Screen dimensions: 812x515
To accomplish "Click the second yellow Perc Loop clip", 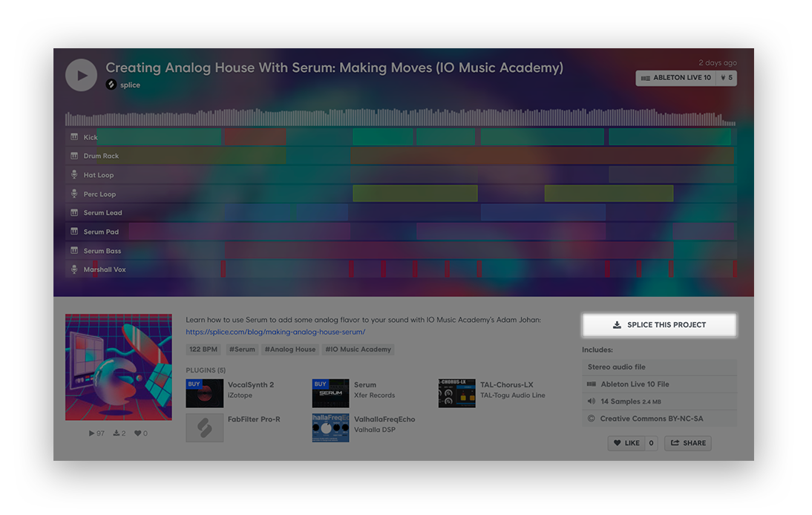I will 609,194.
